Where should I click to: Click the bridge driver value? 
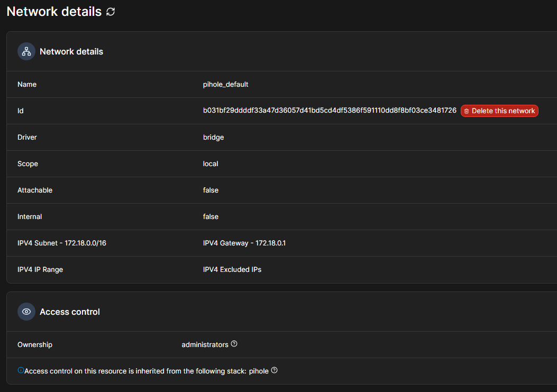point(213,137)
